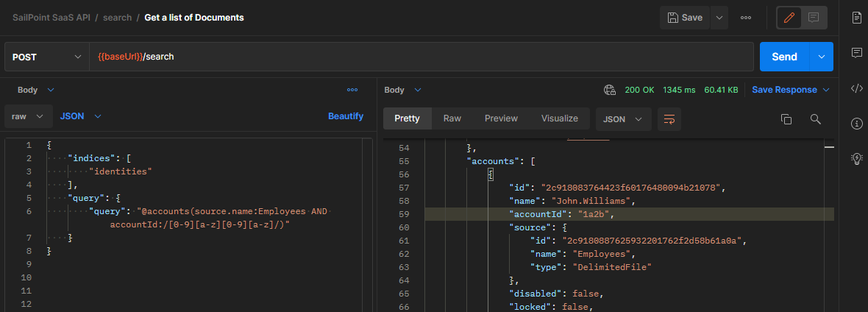Viewport: 868px width, 312px height.
Task: Select the Visualize response tab
Action: (x=559, y=118)
